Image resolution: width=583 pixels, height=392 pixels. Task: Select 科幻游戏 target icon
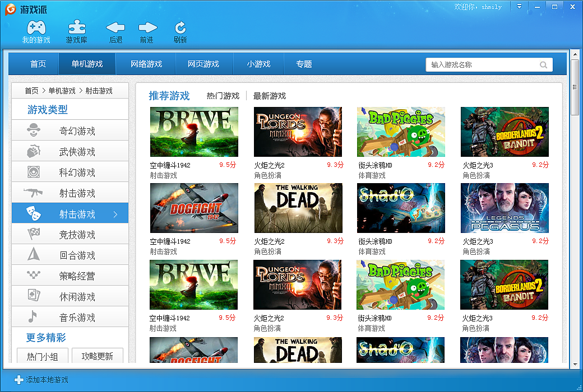[34, 172]
